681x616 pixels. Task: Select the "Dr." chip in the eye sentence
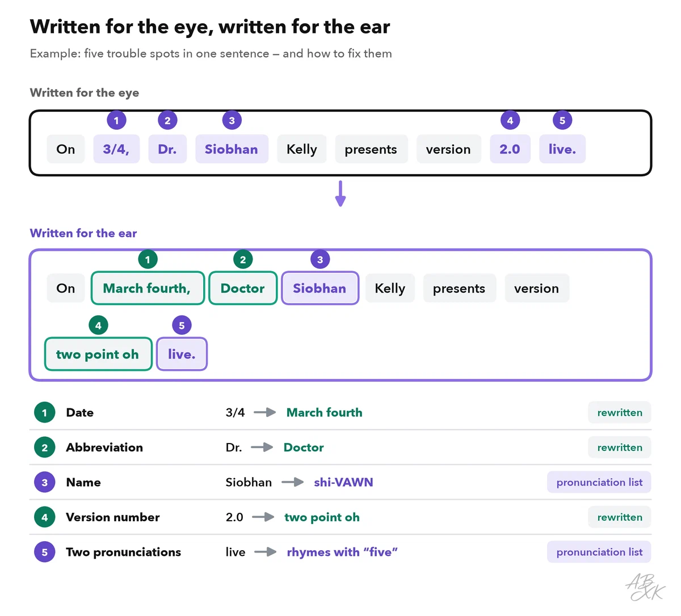(x=167, y=149)
